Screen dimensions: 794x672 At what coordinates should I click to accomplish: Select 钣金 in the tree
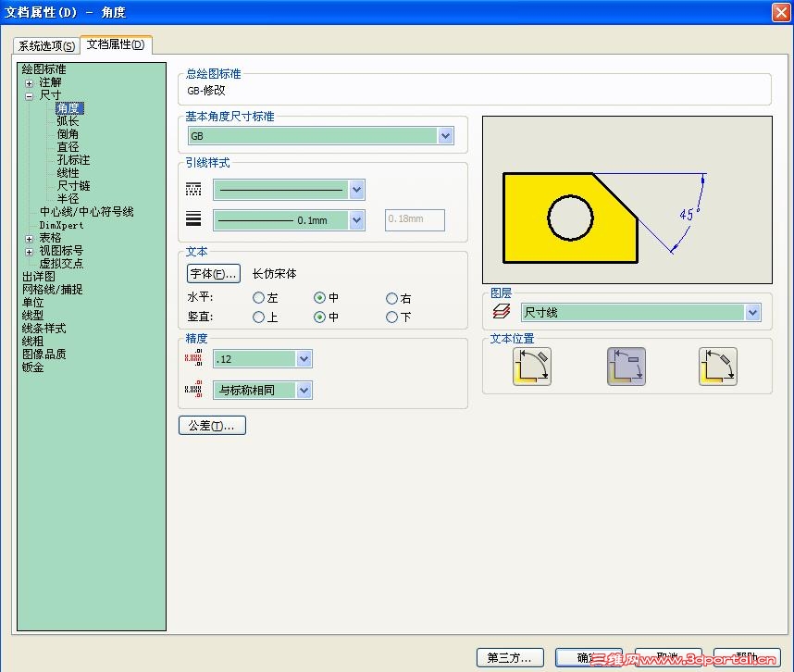33,367
